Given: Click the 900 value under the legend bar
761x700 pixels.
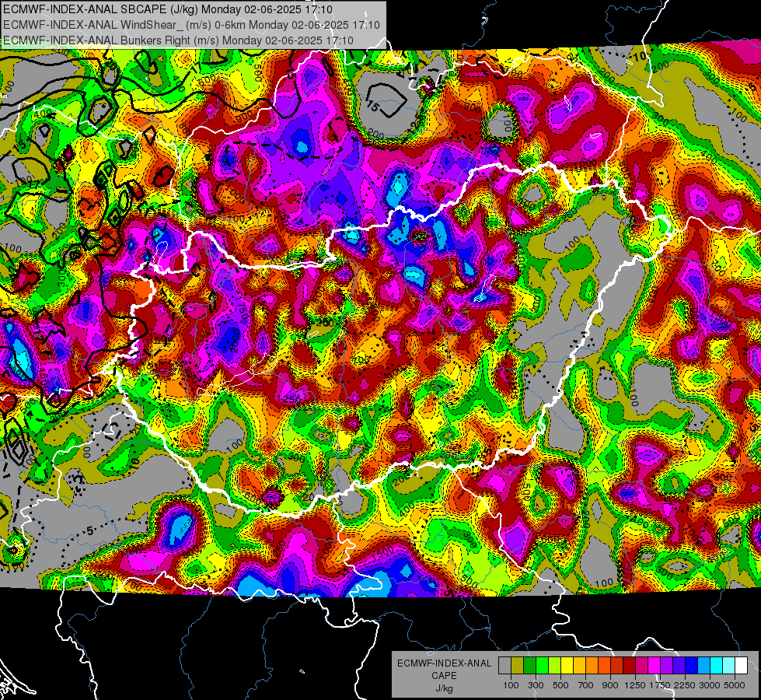Looking at the screenshot, I should pos(610,685).
